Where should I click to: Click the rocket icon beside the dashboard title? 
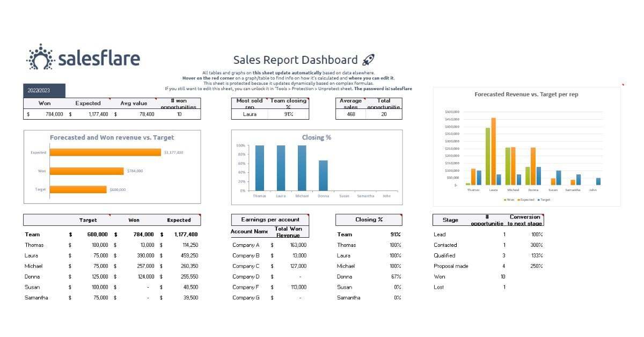click(x=369, y=60)
